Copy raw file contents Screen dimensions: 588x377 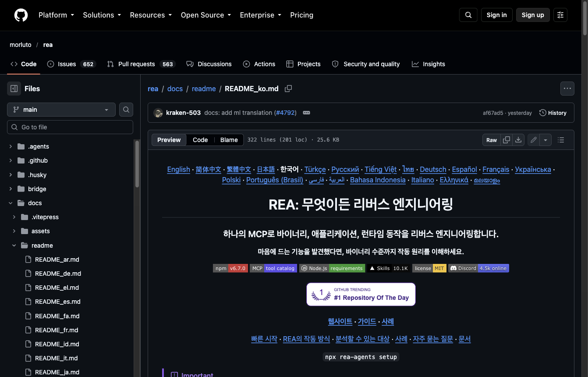[x=507, y=140]
